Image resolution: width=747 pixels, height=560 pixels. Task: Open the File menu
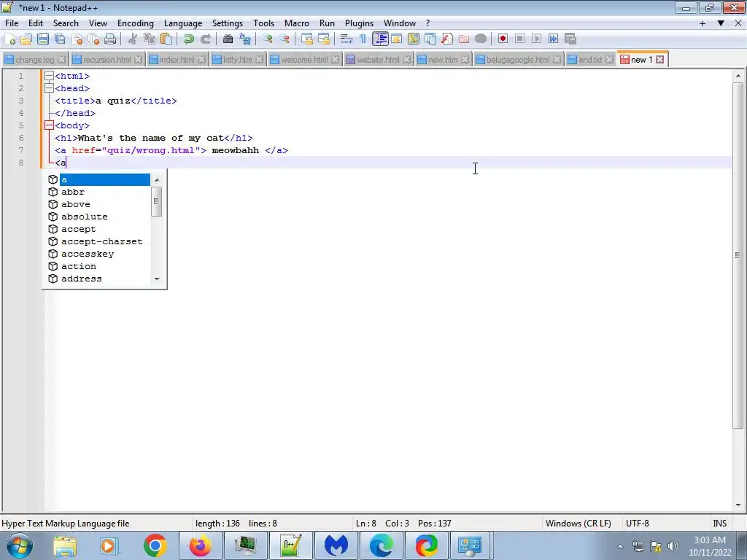pos(12,23)
